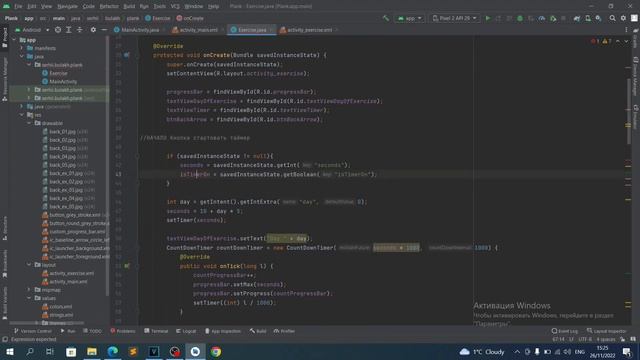This screenshot has height=360, width=640.
Task: Click the error count indicator in editor corner
Action: tap(596, 41)
